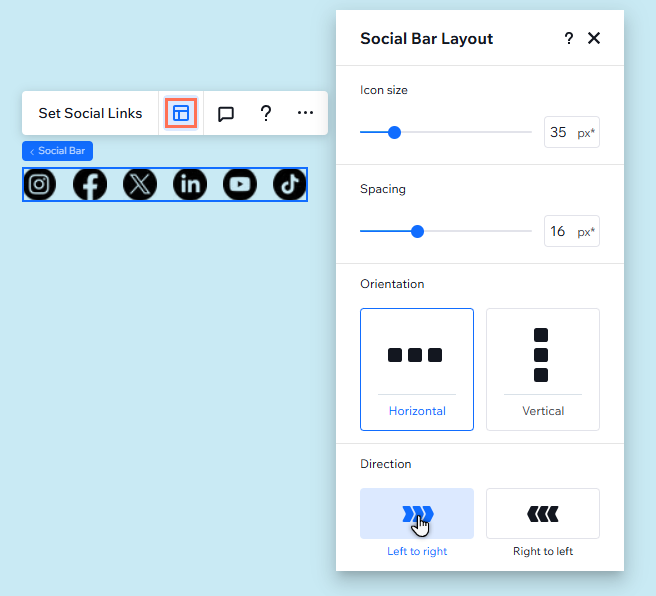Click the help question mark in the toolbar
This screenshot has height=596, width=656.
[x=266, y=113]
